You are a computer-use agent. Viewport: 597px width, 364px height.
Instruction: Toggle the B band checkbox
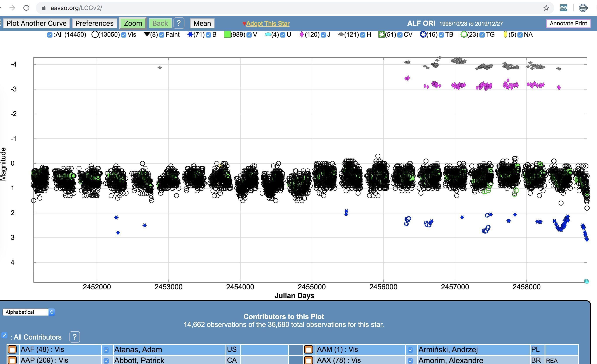[208, 35]
